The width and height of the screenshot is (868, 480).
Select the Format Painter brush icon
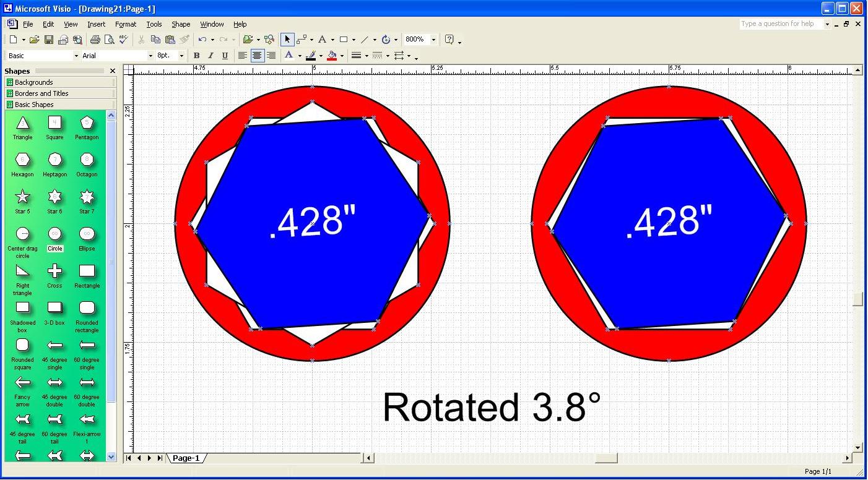point(184,40)
